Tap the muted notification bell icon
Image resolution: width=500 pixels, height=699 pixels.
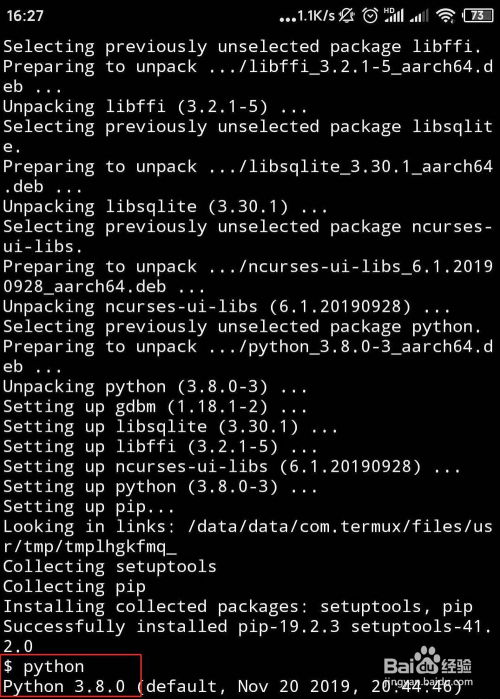[347, 16]
